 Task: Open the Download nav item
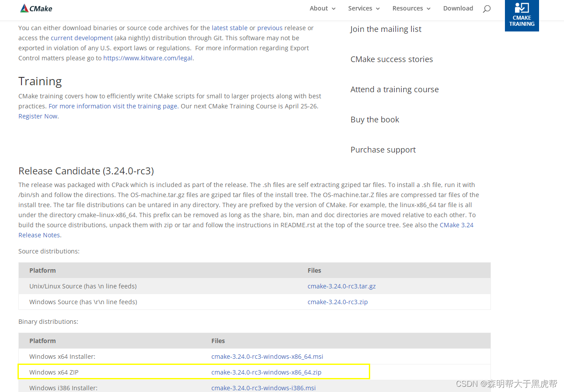point(458,8)
